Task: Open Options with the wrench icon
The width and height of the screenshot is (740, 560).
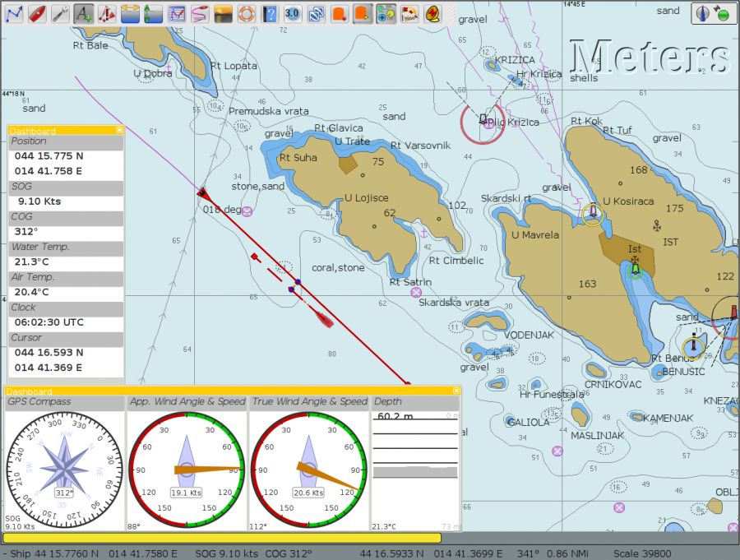Action: pos(60,13)
